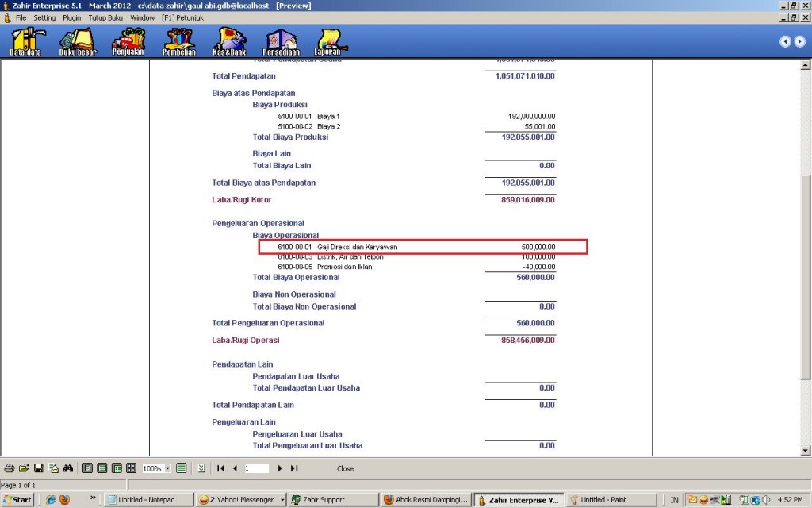Switch to Untitled - Paint taskbar button
This screenshot has height=508, width=812.
611,500
